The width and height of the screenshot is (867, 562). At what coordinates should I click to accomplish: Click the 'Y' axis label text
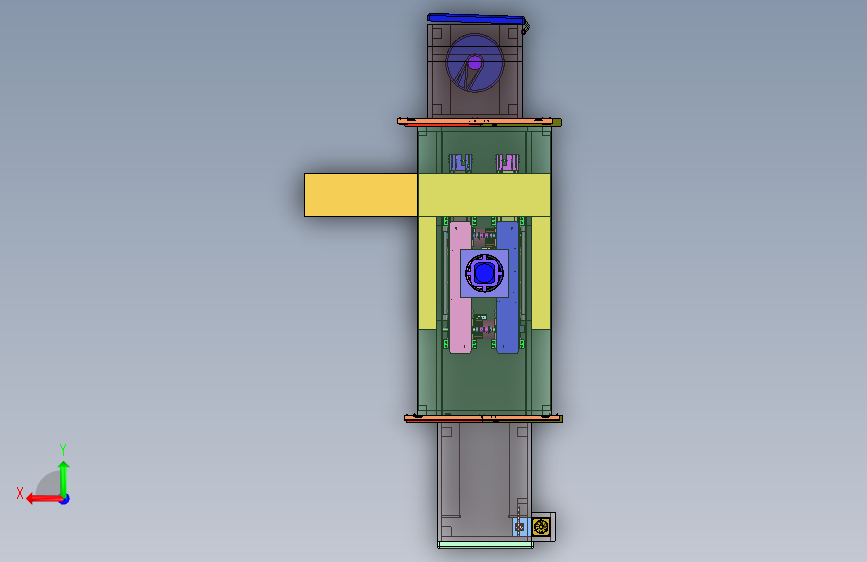click(63, 450)
